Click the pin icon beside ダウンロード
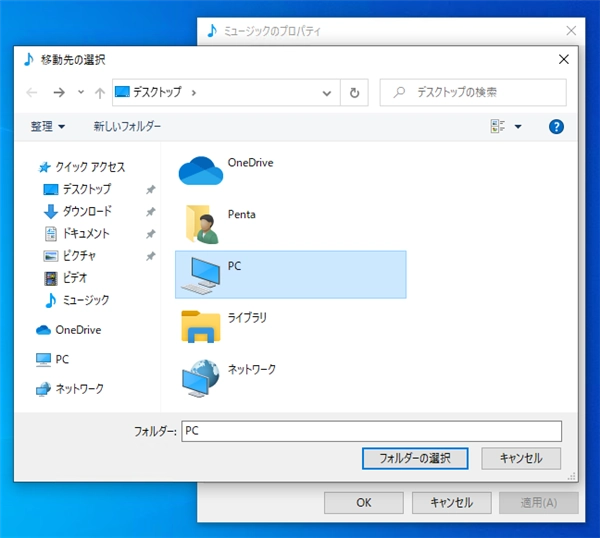The height and width of the screenshot is (538, 600). click(x=151, y=212)
